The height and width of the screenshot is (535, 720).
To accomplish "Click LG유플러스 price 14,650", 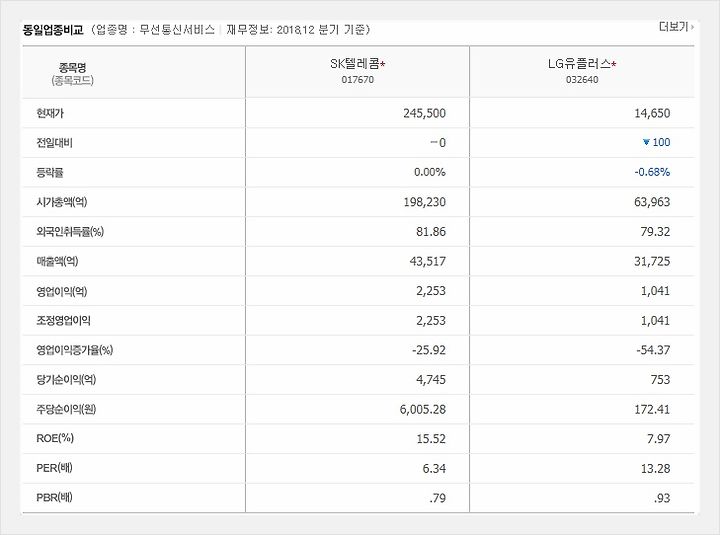I will click(x=652, y=113).
